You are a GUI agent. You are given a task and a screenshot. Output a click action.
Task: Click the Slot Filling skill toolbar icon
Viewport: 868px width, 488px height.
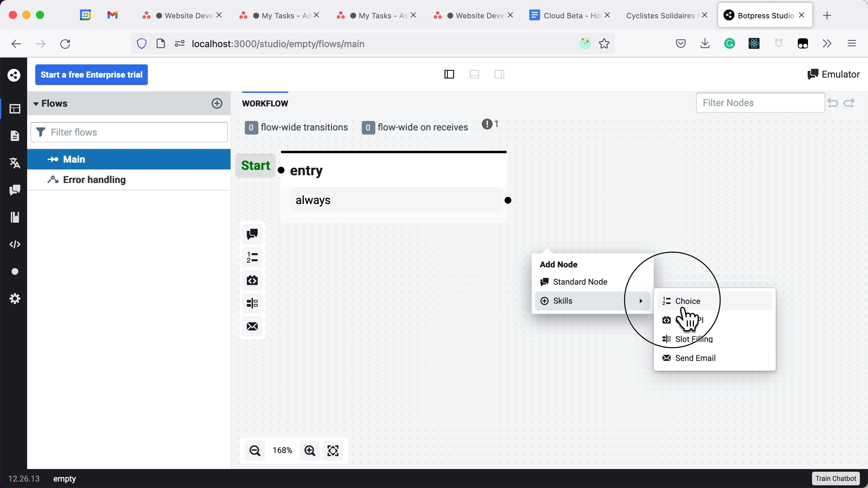[x=252, y=303]
